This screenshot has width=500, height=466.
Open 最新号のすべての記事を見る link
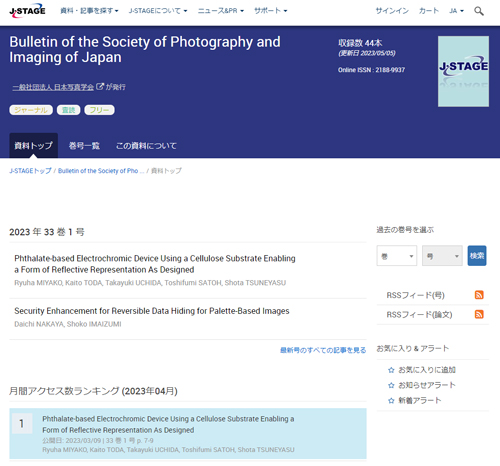pyautogui.click(x=323, y=350)
